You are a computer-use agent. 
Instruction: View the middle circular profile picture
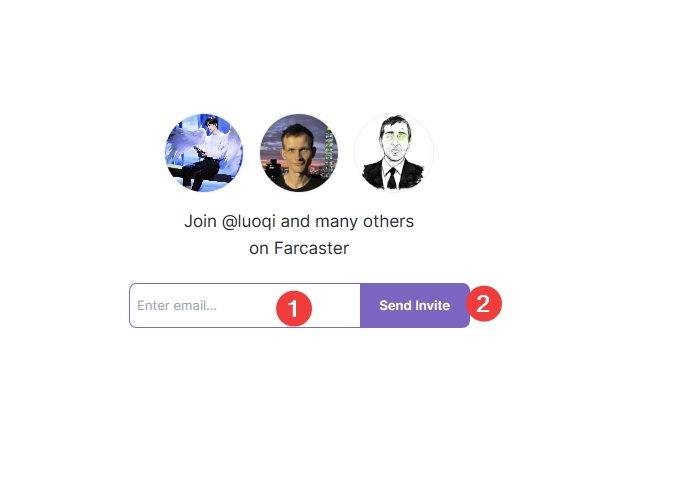[x=299, y=153]
